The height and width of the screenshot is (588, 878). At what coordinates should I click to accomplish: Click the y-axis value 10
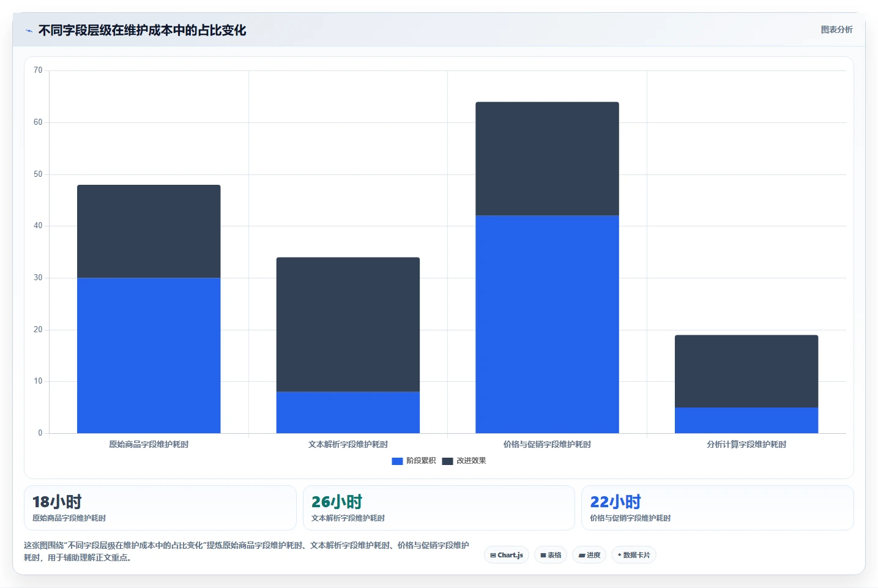pos(38,381)
